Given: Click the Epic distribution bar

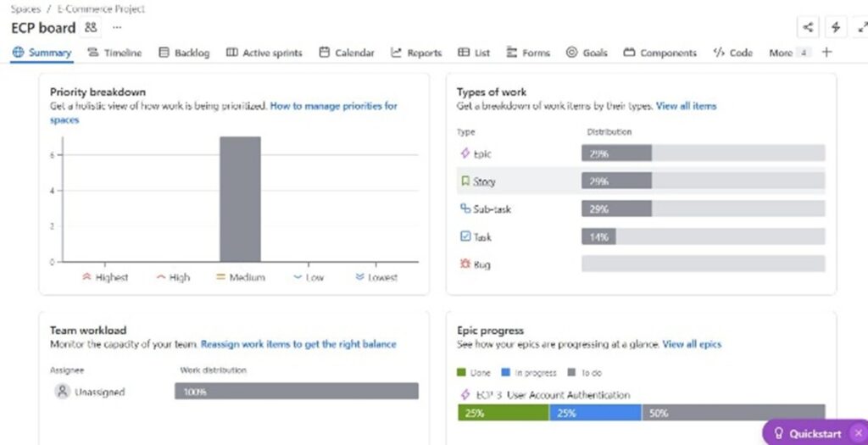Looking at the screenshot, I should coord(616,153).
